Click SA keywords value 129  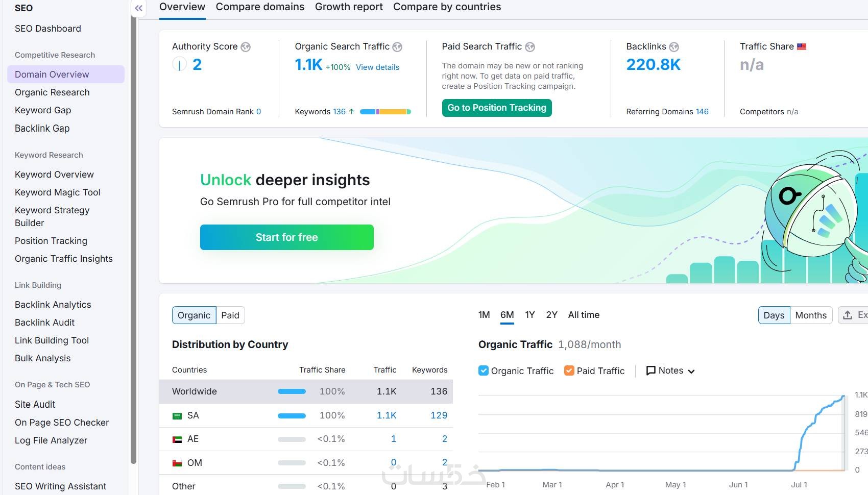[x=439, y=415]
